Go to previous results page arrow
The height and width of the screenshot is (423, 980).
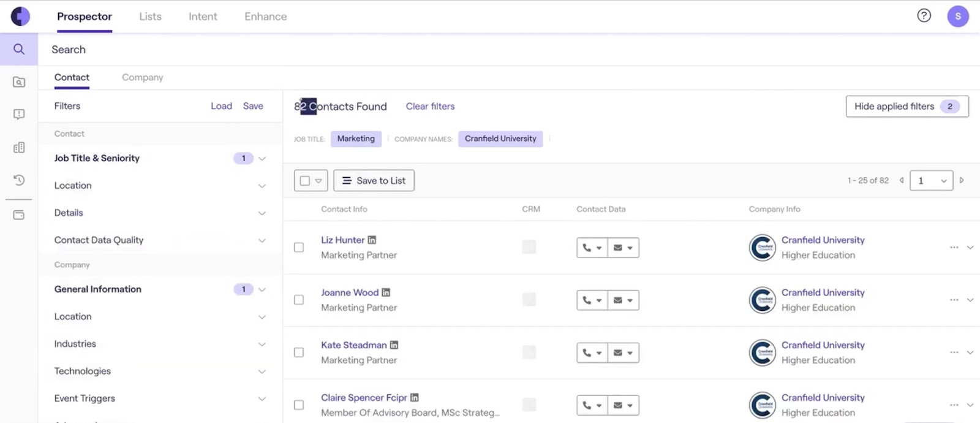pos(902,180)
